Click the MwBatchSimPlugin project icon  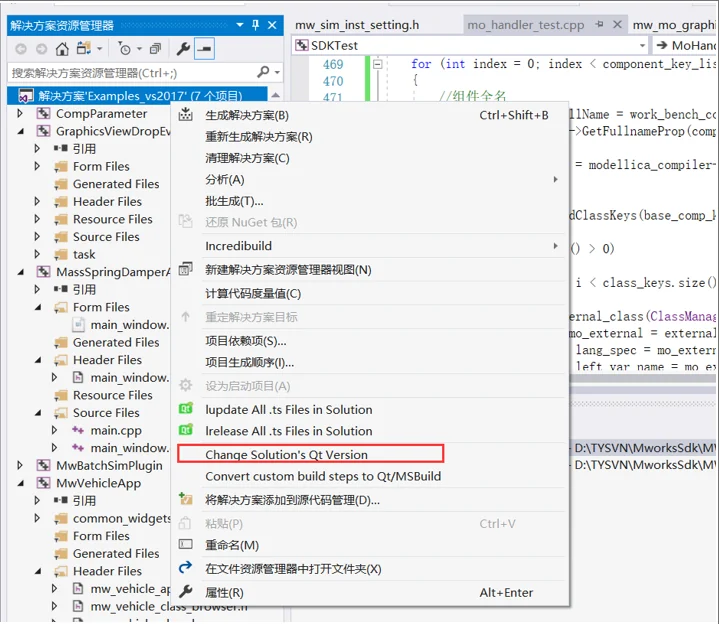tap(43, 465)
